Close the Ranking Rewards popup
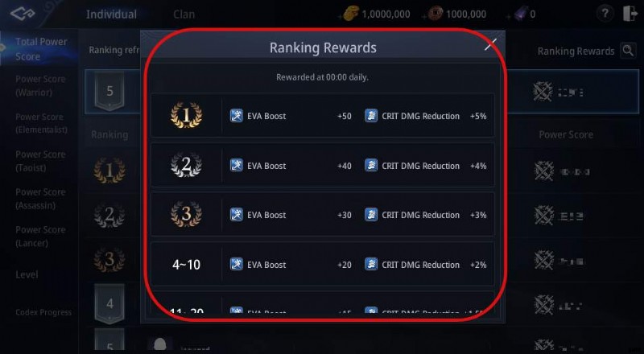The width and height of the screenshot is (644, 354). (489, 45)
